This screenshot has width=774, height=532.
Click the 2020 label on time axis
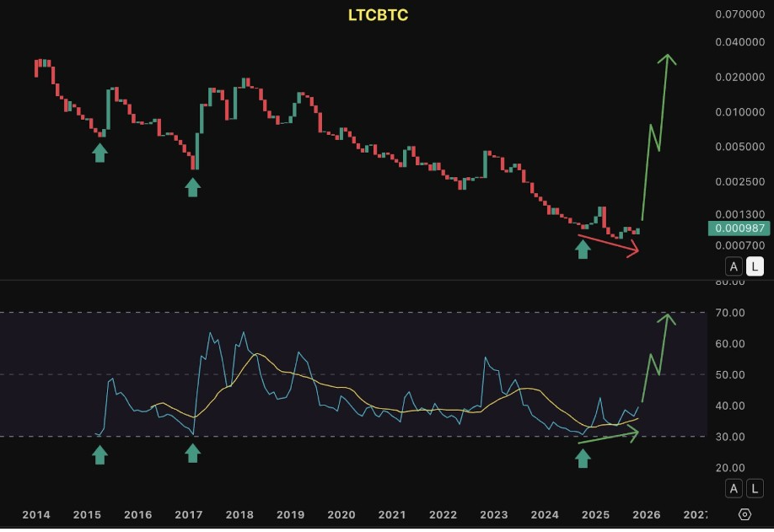(341, 515)
